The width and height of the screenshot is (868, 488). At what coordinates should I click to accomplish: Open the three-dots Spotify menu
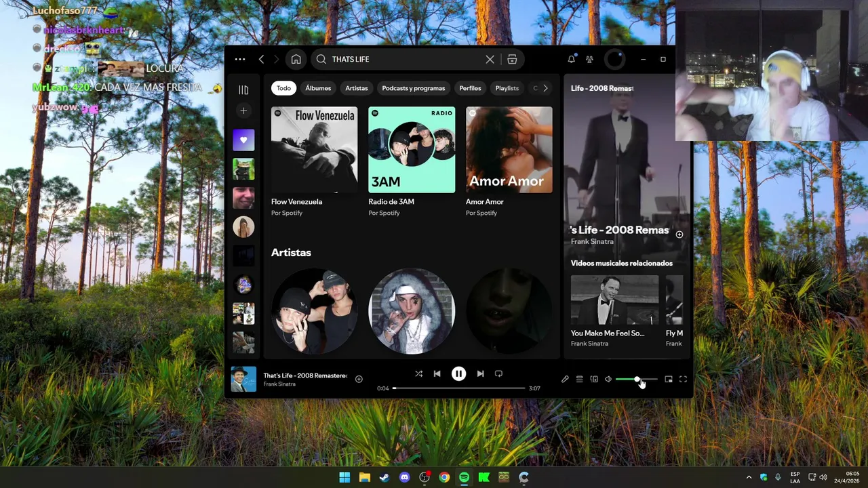(240, 59)
